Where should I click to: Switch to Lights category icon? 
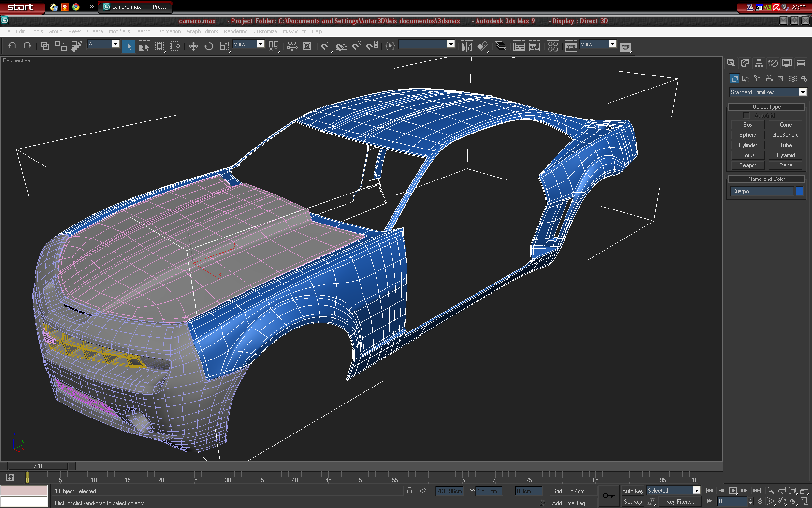pyautogui.click(x=757, y=78)
